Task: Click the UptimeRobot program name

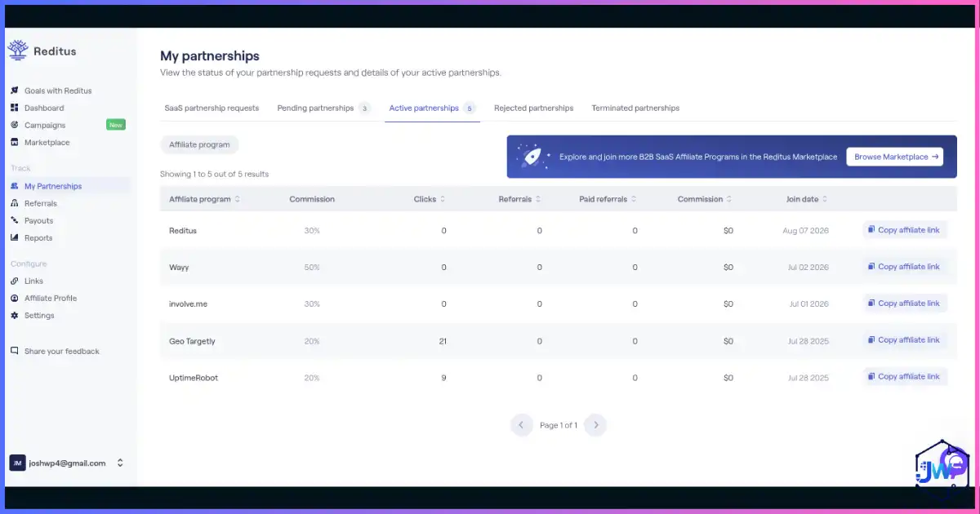Action: pos(194,378)
